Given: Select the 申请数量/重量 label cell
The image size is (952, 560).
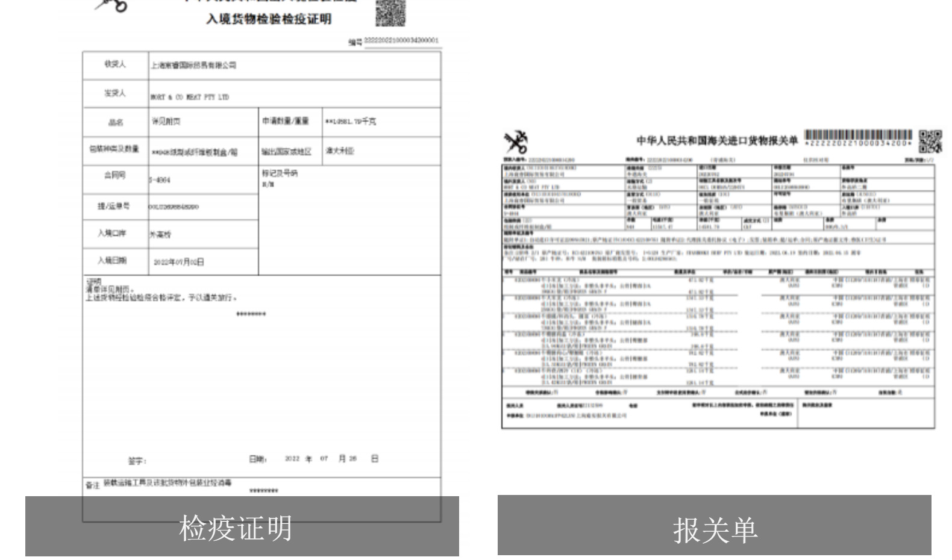Looking at the screenshot, I should pyautogui.click(x=291, y=122).
